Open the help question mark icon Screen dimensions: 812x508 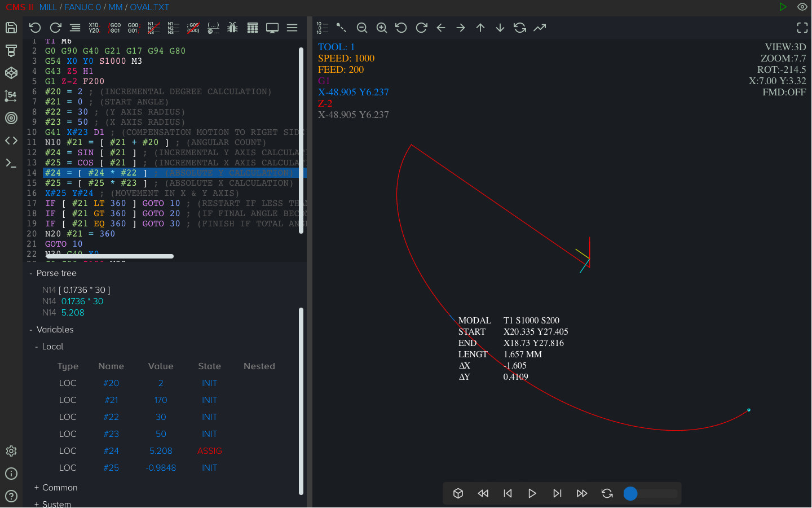pyautogui.click(x=11, y=496)
